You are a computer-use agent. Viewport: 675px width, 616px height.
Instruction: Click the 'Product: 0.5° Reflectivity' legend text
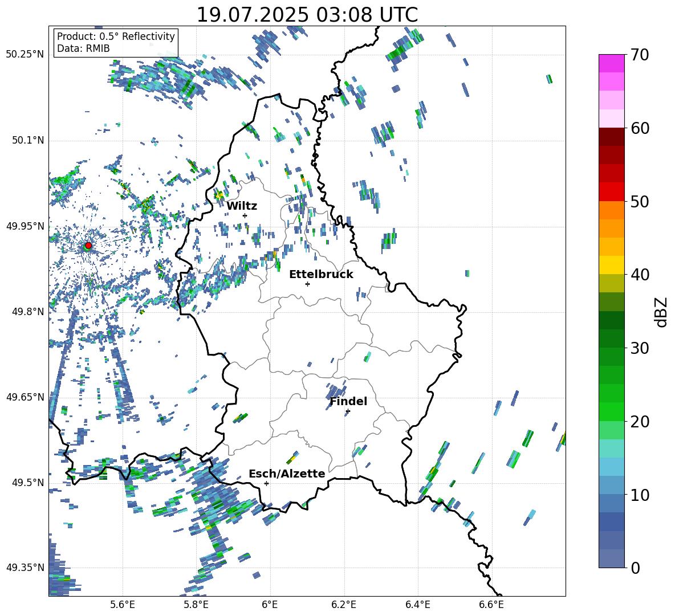116,36
